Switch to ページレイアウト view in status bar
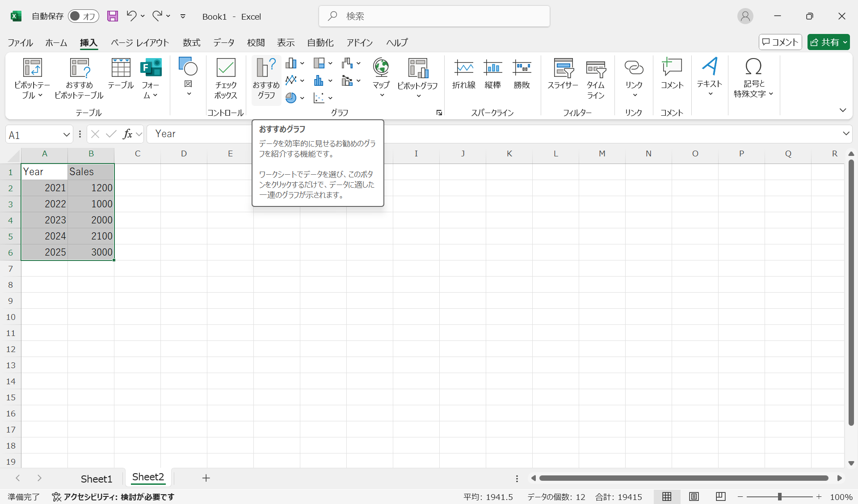858x504 pixels. [x=694, y=496]
